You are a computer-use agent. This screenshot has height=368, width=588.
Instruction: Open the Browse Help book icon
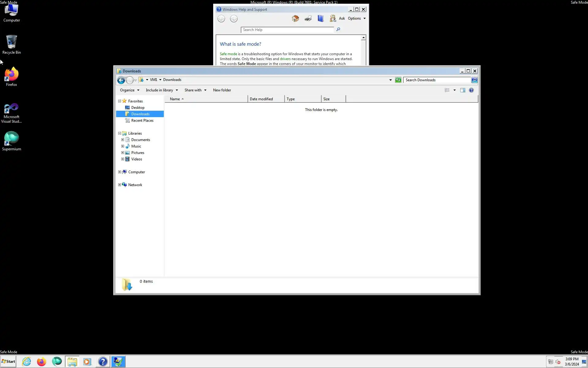pyautogui.click(x=321, y=18)
